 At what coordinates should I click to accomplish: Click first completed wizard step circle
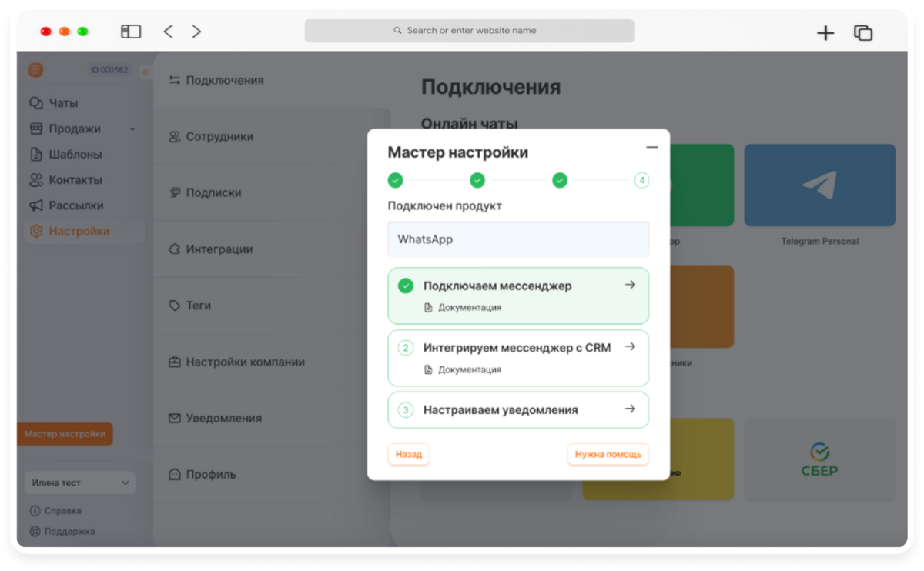(395, 181)
